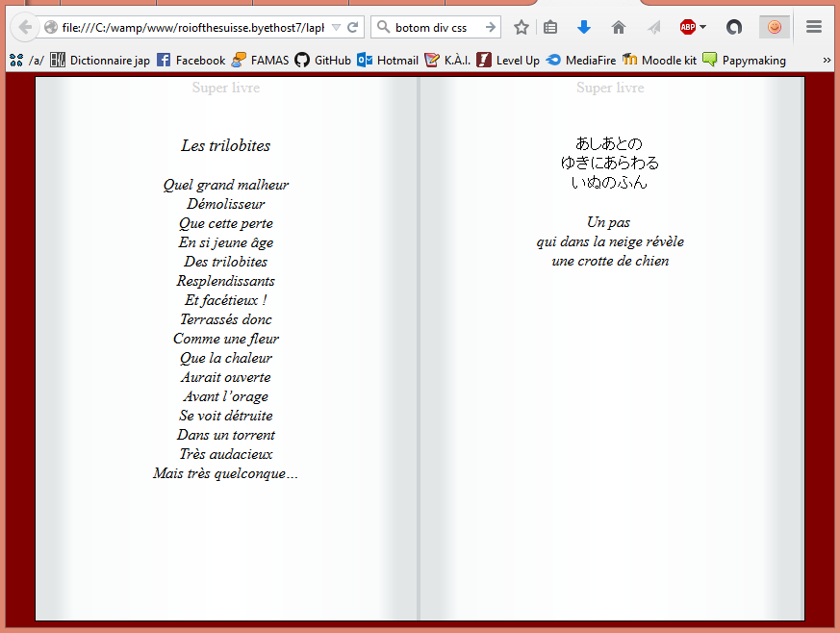Click the line 'qui dans la neige révèle'
The height and width of the screenshot is (633, 840).
point(610,242)
